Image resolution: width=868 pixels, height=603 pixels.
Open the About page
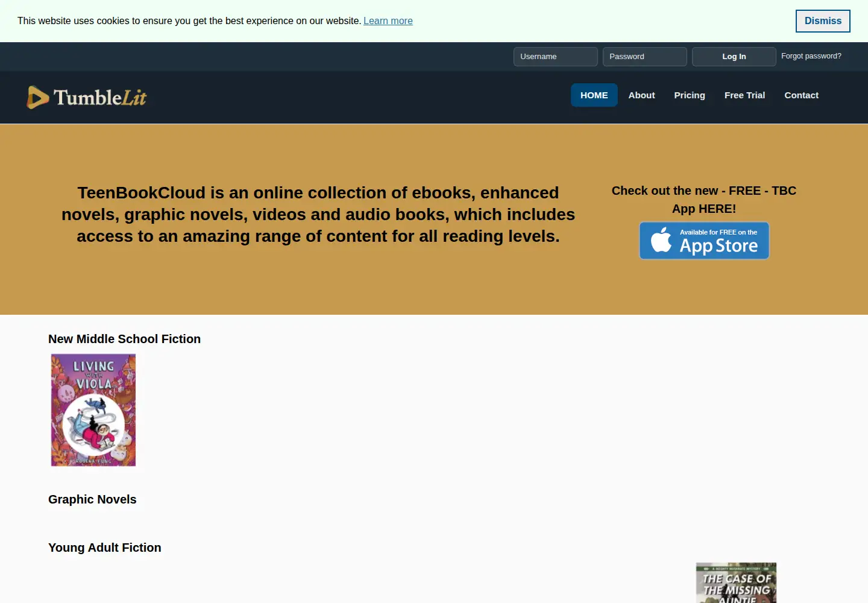(x=642, y=95)
